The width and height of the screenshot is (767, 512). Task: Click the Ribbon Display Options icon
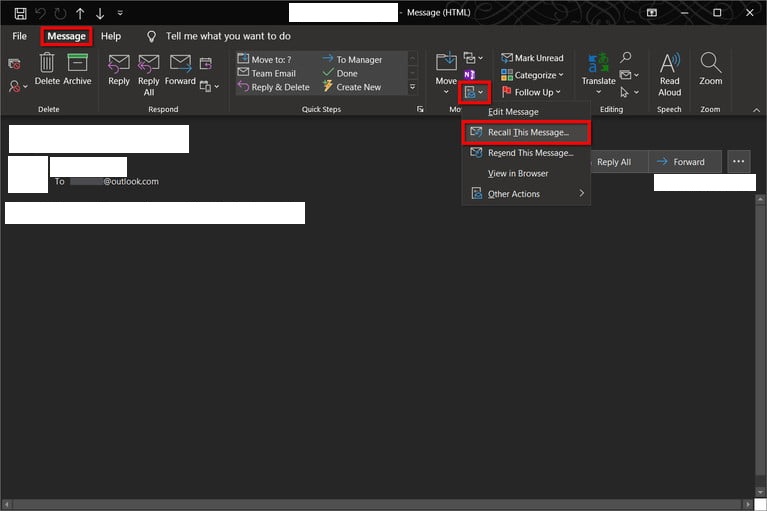652,13
